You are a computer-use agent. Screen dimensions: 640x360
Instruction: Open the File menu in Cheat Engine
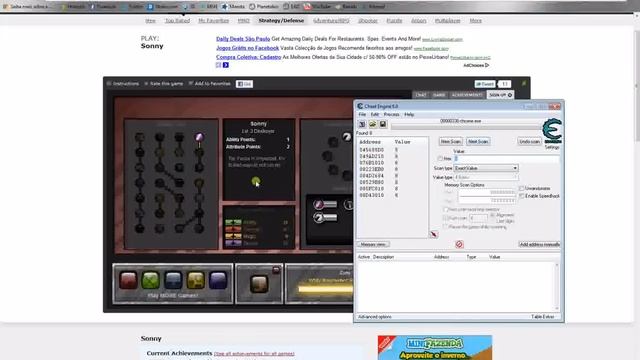coord(362,114)
